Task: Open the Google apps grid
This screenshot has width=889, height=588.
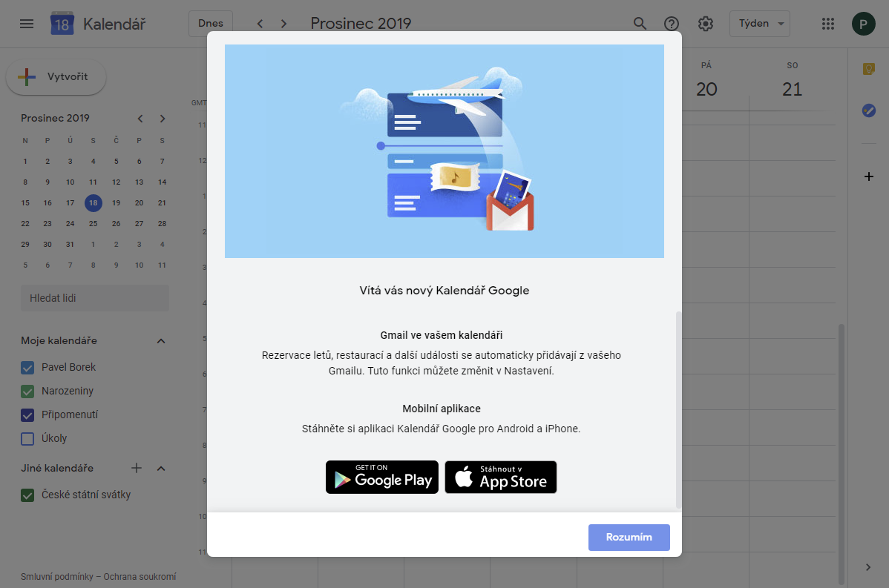Action: coord(827,24)
